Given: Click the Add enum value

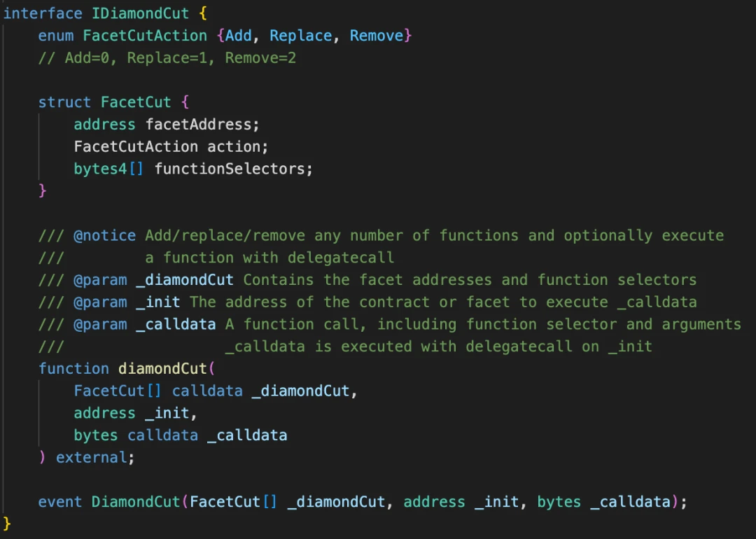Looking at the screenshot, I should pos(239,36).
